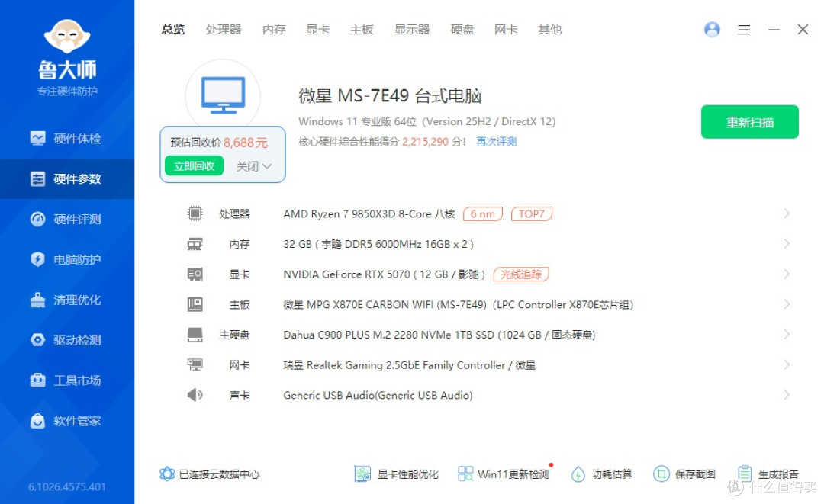Click the memory module icon
The height and width of the screenshot is (504, 824).
195,244
